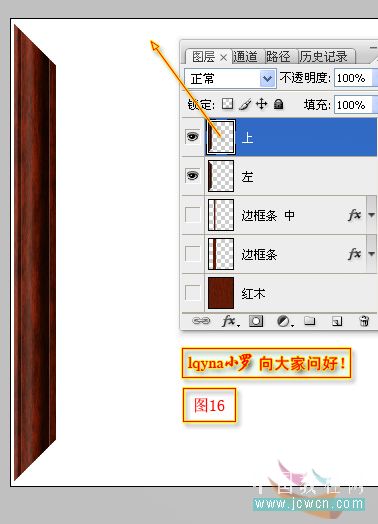Hide the 上 layer via eye icon
The height and width of the screenshot is (524, 378).
pos(193,136)
